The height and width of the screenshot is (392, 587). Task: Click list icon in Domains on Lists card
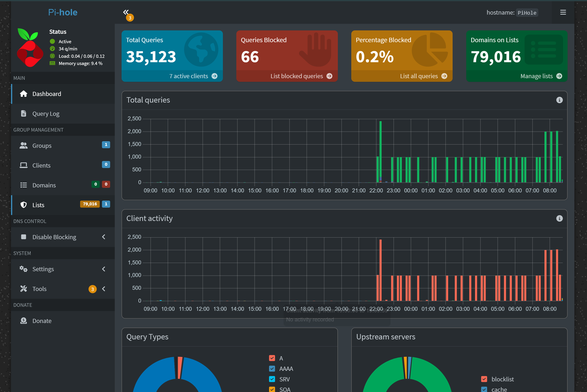[544, 50]
